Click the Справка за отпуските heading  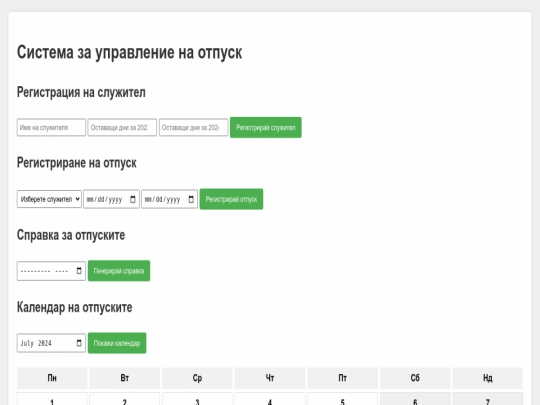pos(71,235)
